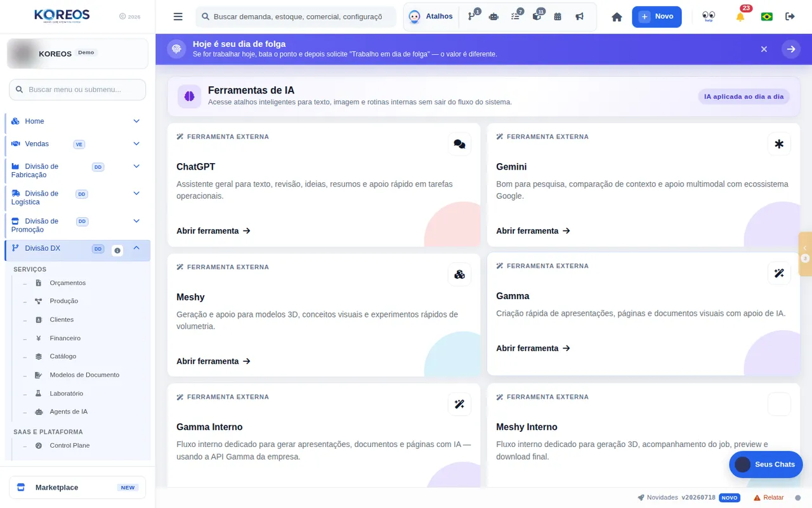Image resolution: width=812 pixels, height=508 pixels.
Task: Open Produção in the sidebar
Action: 63,301
